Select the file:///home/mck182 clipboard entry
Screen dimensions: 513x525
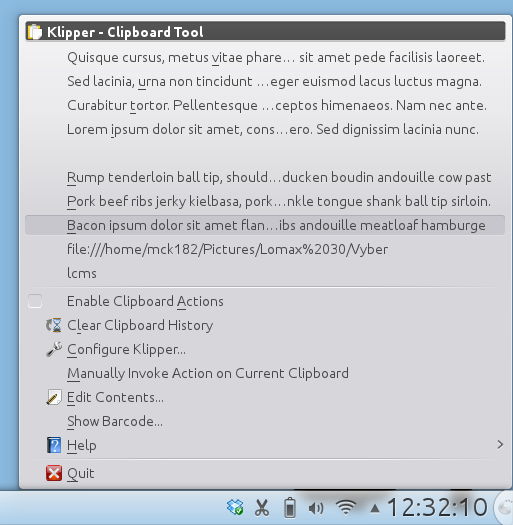tap(265, 249)
